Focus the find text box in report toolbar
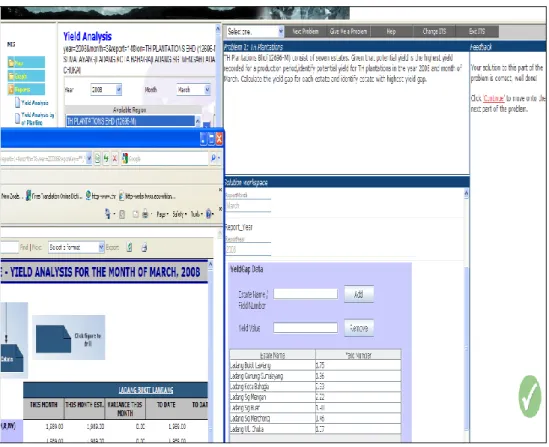Image resolution: width=549 pixels, height=447 pixels. tap(9, 247)
